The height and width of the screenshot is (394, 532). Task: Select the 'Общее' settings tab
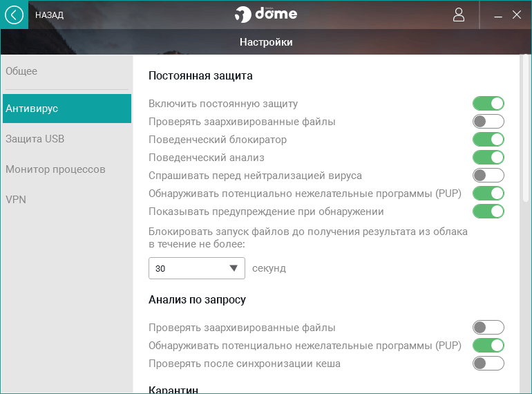pyautogui.click(x=21, y=71)
